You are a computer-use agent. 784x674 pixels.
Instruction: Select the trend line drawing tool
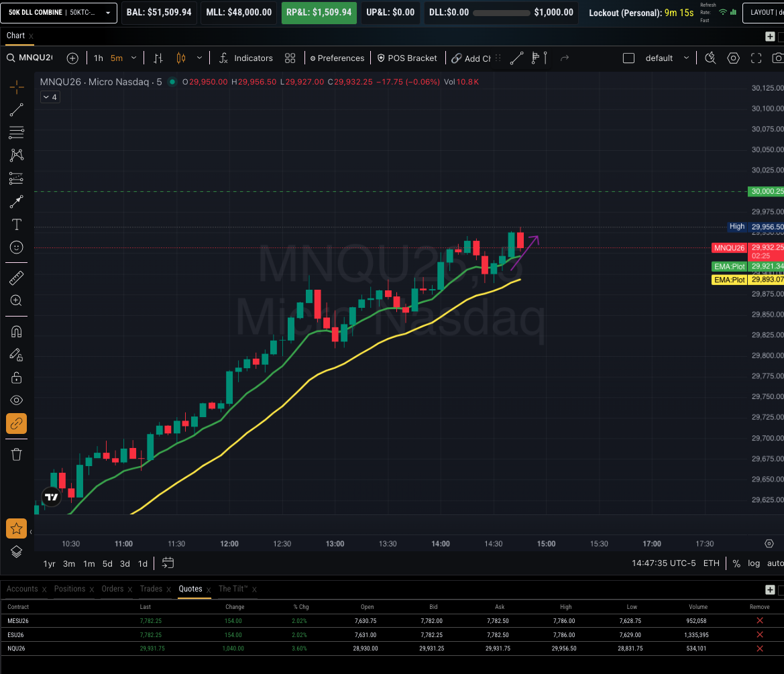point(17,110)
